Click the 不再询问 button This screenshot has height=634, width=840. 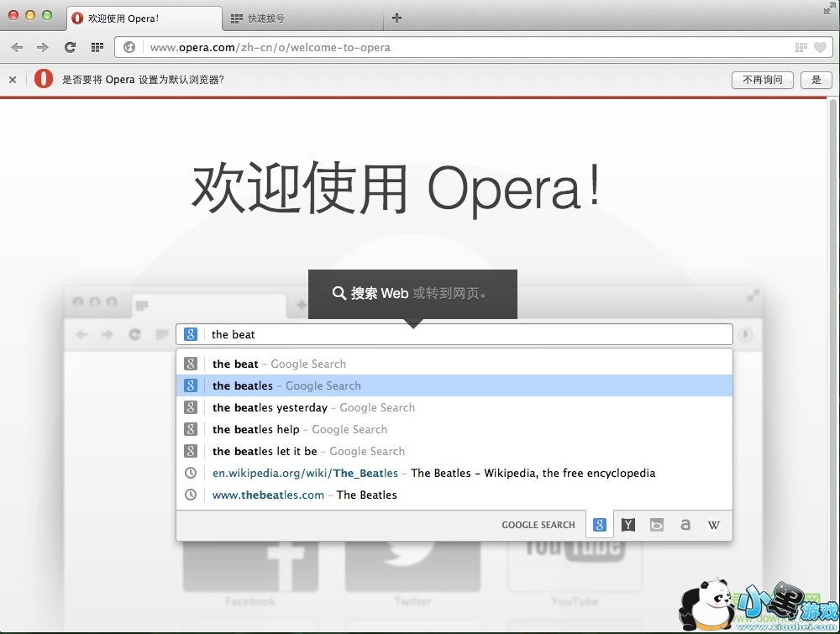[762, 80]
